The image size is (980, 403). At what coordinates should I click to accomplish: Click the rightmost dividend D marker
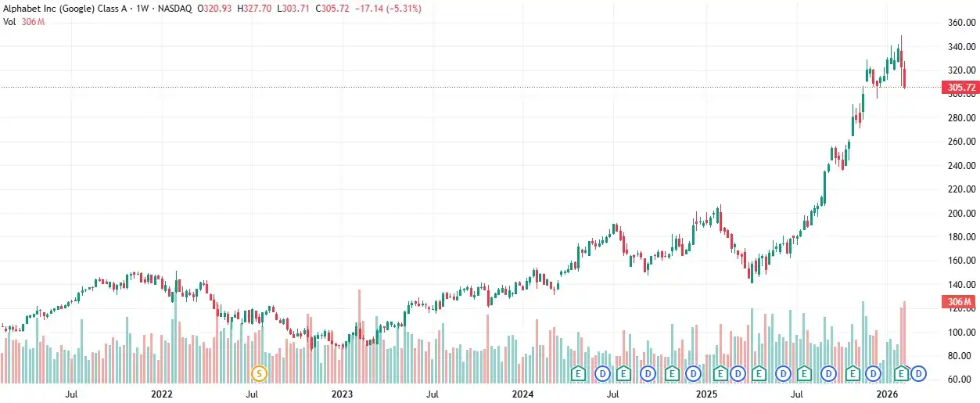(x=919, y=373)
